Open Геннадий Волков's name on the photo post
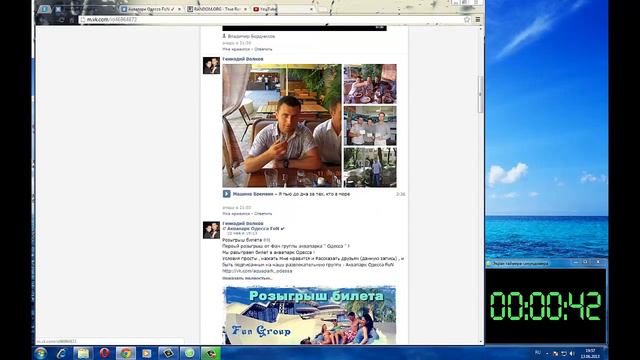 pos(243,59)
